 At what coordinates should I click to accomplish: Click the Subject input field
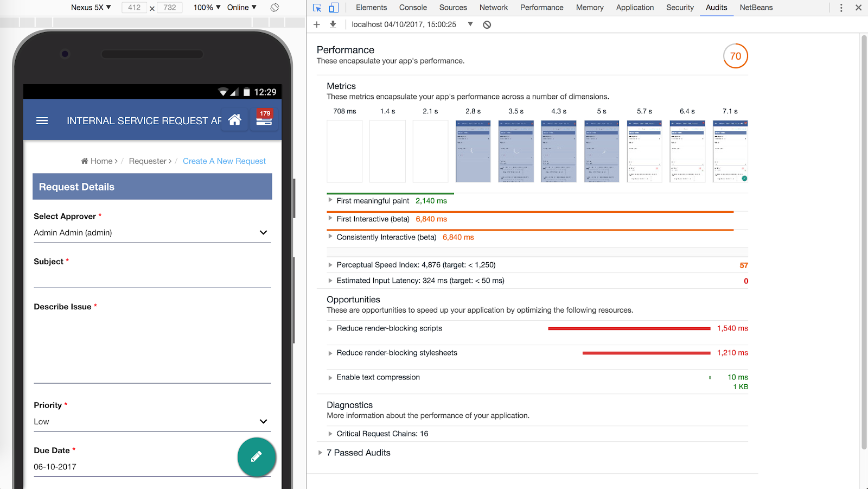click(x=152, y=278)
